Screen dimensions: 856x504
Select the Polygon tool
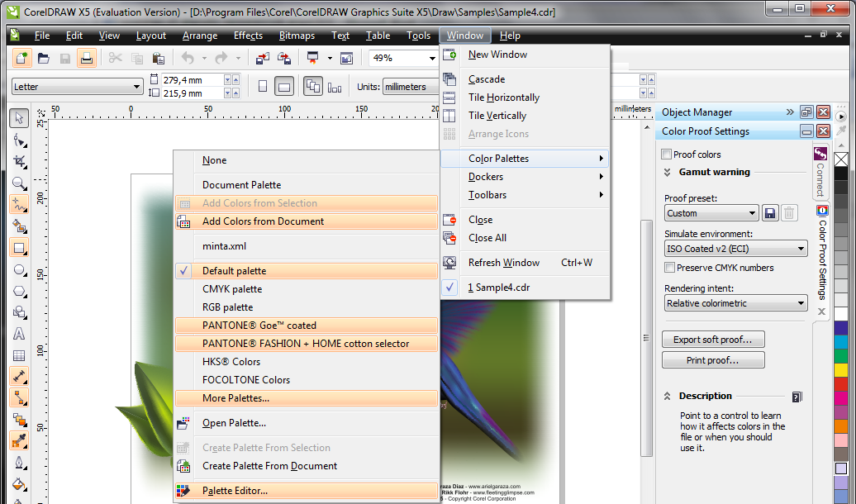(x=19, y=291)
